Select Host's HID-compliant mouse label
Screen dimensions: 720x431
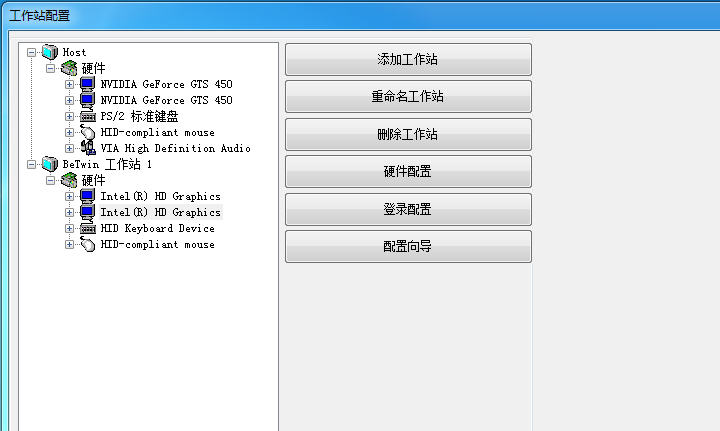point(158,133)
